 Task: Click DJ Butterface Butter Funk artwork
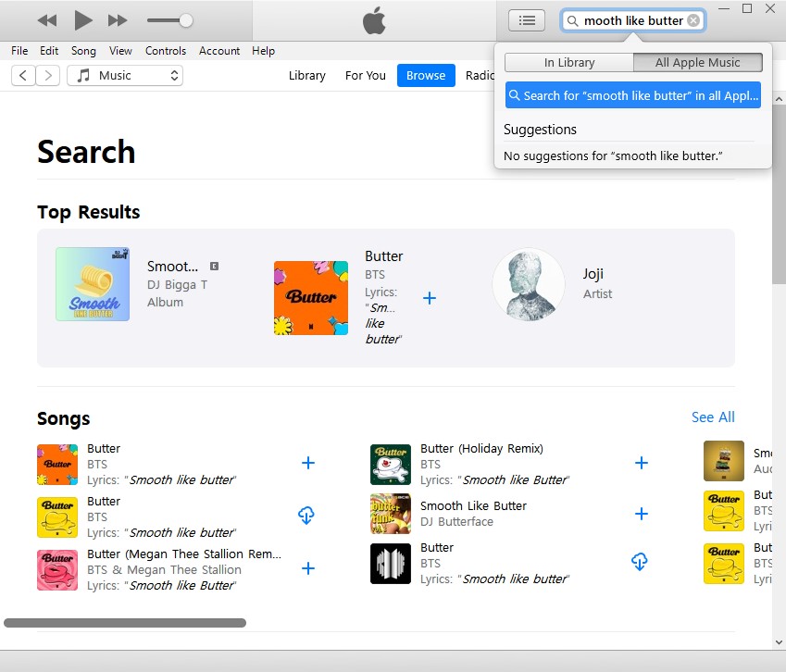[391, 514]
